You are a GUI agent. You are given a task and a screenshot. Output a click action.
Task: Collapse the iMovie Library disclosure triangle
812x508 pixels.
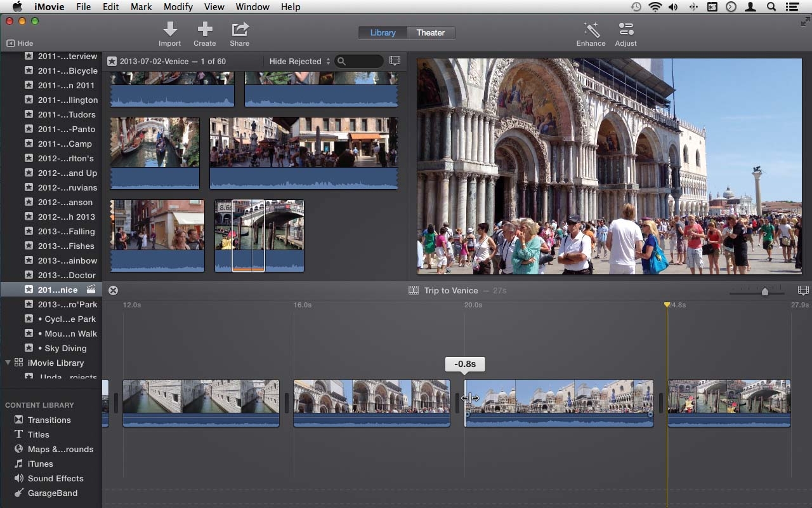pos(8,363)
